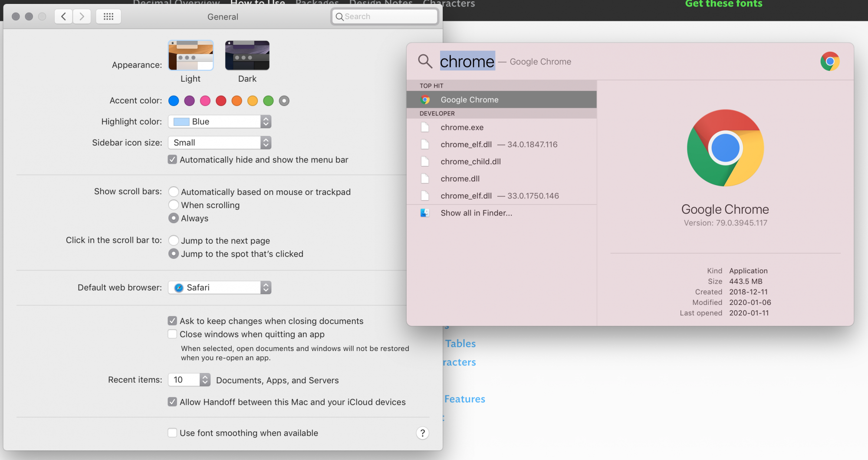Click the System Preferences Search field
The image size is (868, 460).
[385, 17]
